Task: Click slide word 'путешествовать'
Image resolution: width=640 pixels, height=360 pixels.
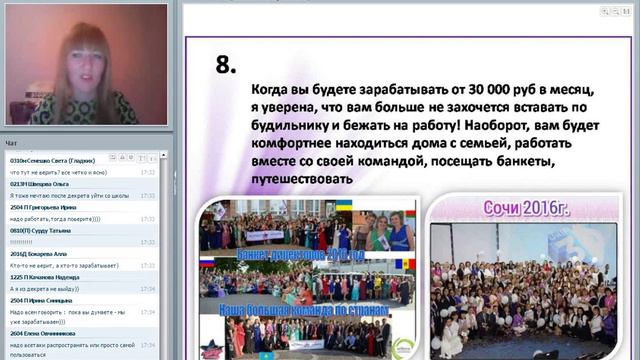Action: click(302, 179)
